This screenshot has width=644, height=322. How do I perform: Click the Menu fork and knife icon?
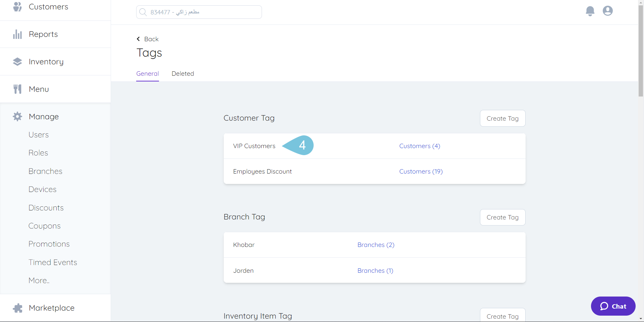pyautogui.click(x=17, y=89)
